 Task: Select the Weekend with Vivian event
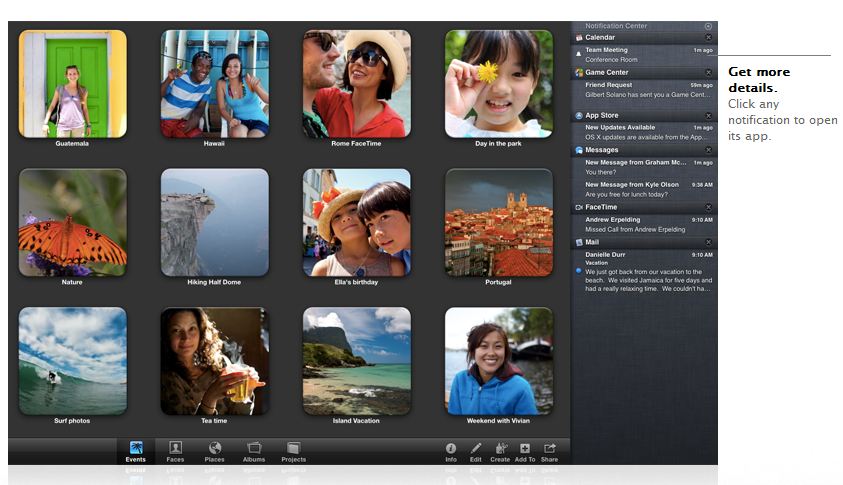click(498, 361)
